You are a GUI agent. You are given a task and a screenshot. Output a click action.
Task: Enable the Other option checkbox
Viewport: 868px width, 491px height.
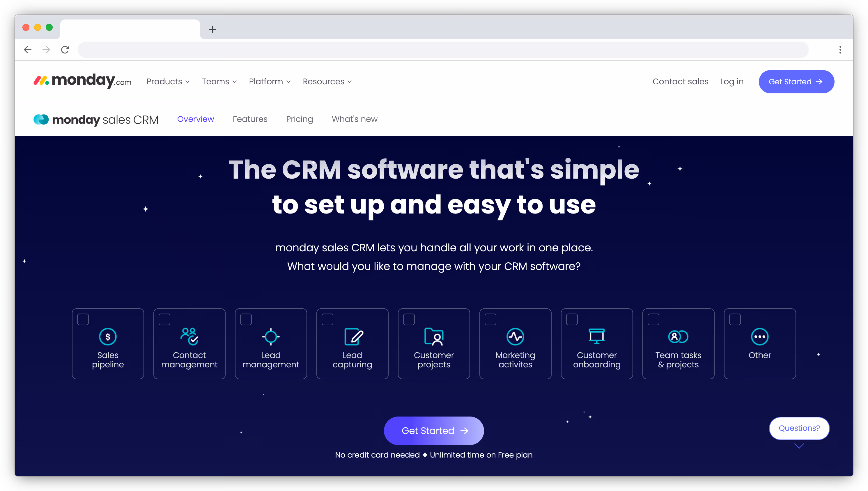735,319
